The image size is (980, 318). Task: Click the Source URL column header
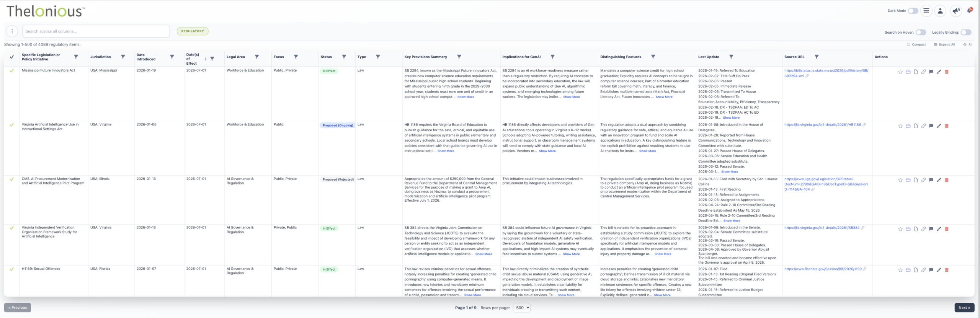pyautogui.click(x=794, y=57)
